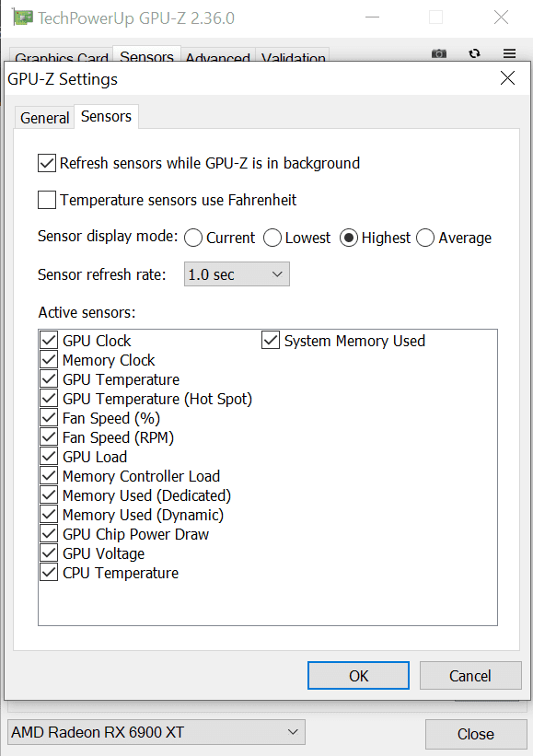The image size is (533, 756).
Task: Click the GPU-Z app icon in title bar
Action: click(x=23, y=17)
